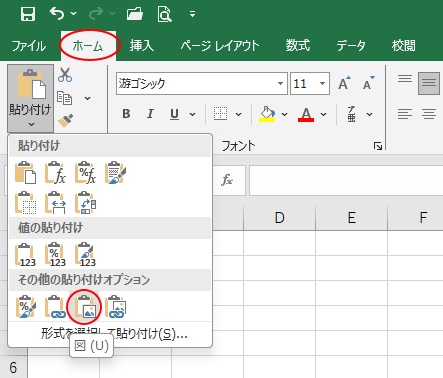443x378 pixels.
Task: Click the Center align icon
Action: coord(429,114)
